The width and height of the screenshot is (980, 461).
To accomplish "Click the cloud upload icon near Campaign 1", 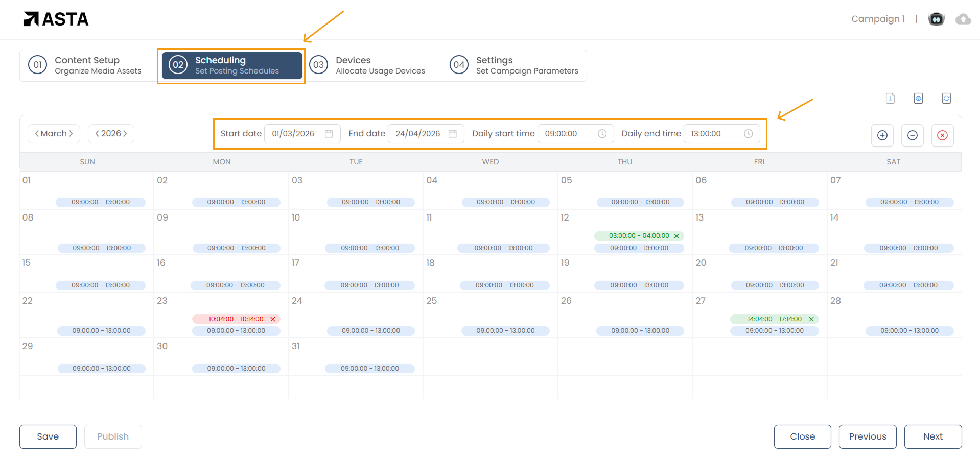I will (x=963, y=19).
